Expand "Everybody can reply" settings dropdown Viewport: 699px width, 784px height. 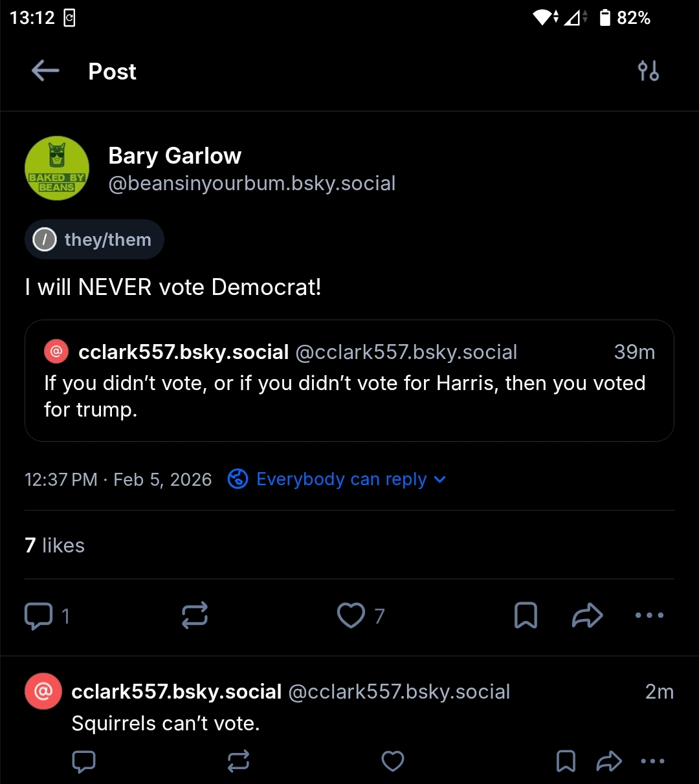pos(337,479)
